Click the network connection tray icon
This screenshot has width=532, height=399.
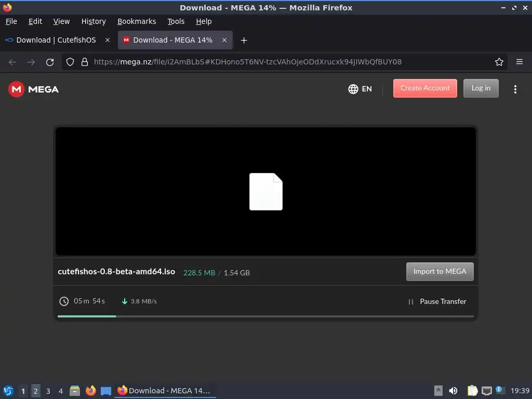click(486, 391)
